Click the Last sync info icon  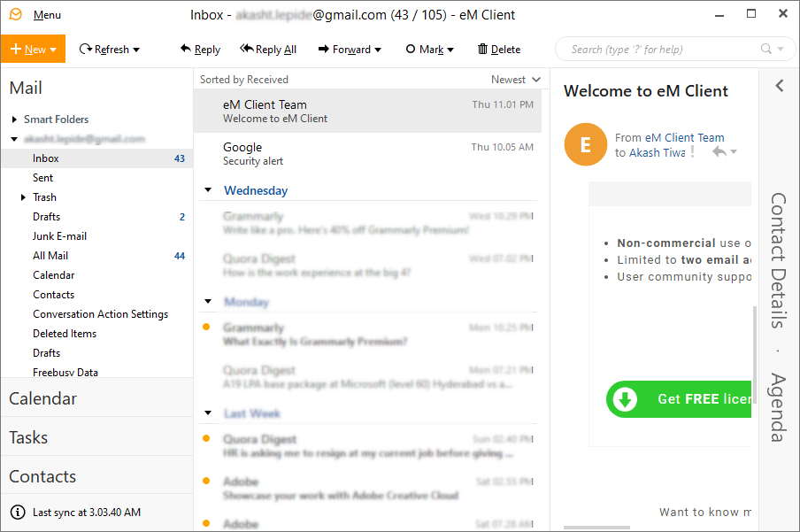tap(18, 513)
